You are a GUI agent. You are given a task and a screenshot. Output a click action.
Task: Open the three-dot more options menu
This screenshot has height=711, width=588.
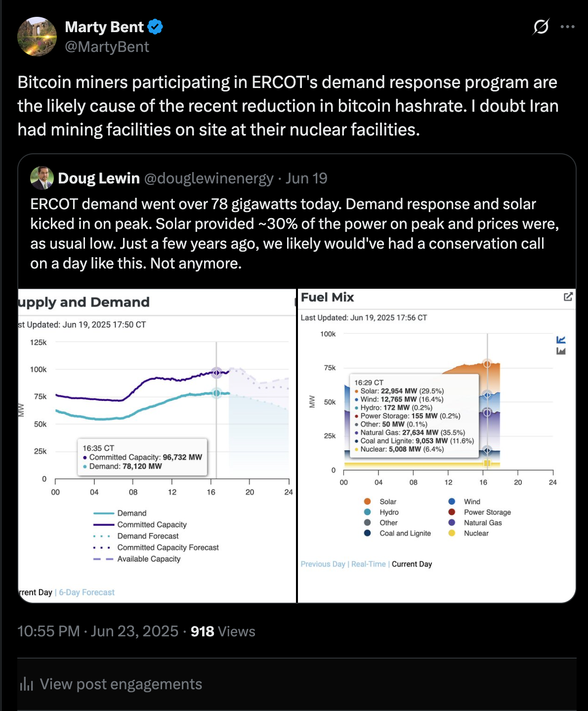point(567,27)
